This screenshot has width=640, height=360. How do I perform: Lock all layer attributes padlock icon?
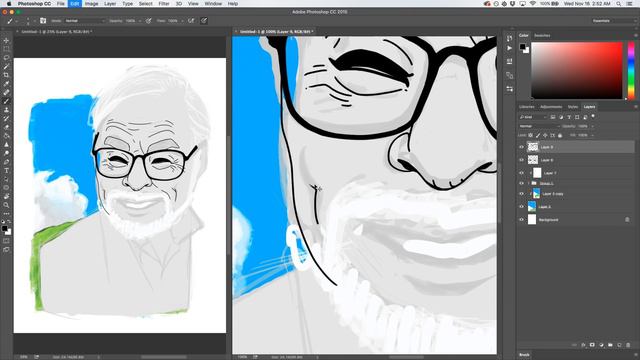click(x=560, y=135)
